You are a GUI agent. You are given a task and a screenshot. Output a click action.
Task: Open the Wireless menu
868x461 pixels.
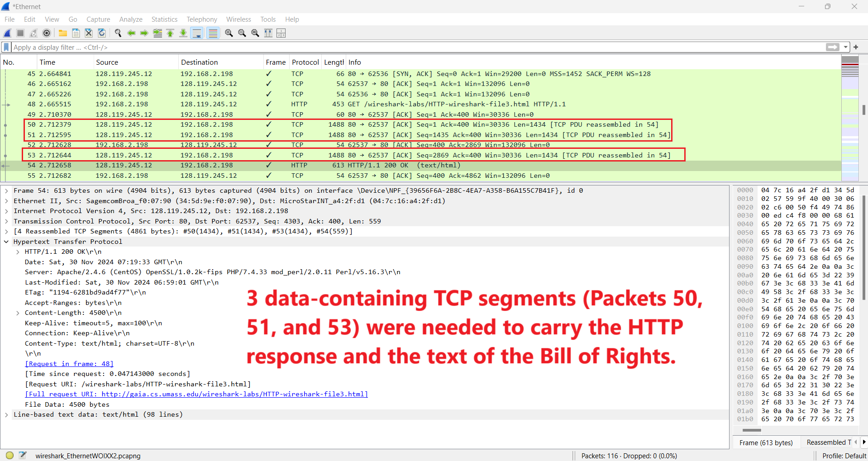click(238, 19)
